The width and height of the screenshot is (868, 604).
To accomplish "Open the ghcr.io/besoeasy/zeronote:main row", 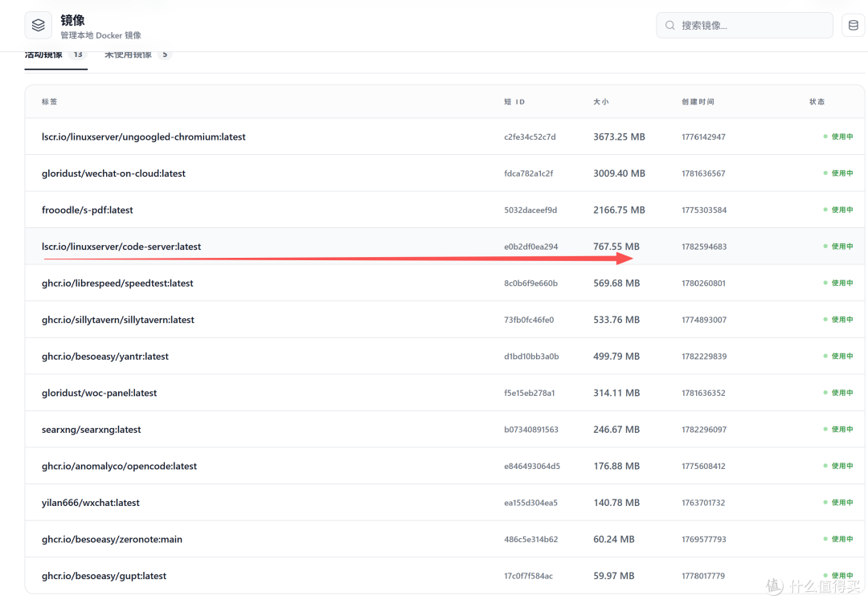I will [444, 539].
